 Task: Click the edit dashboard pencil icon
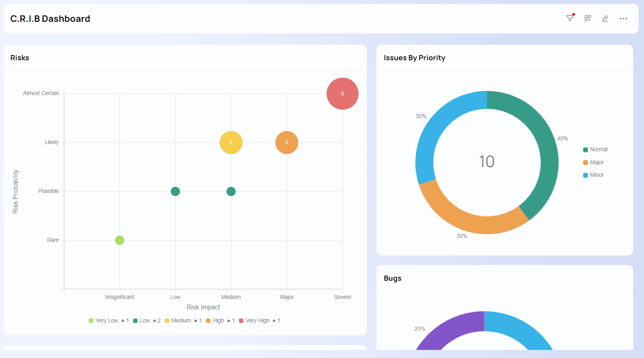[x=605, y=19]
